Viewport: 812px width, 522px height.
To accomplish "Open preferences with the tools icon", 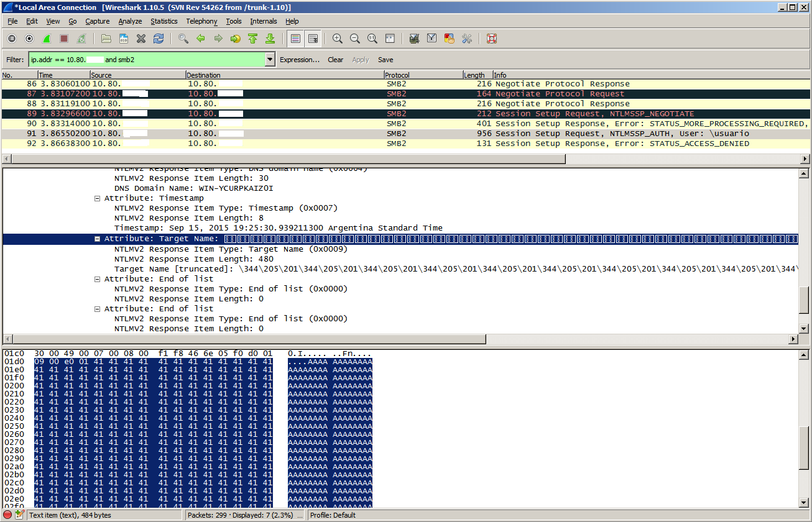I will (x=466, y=39).
